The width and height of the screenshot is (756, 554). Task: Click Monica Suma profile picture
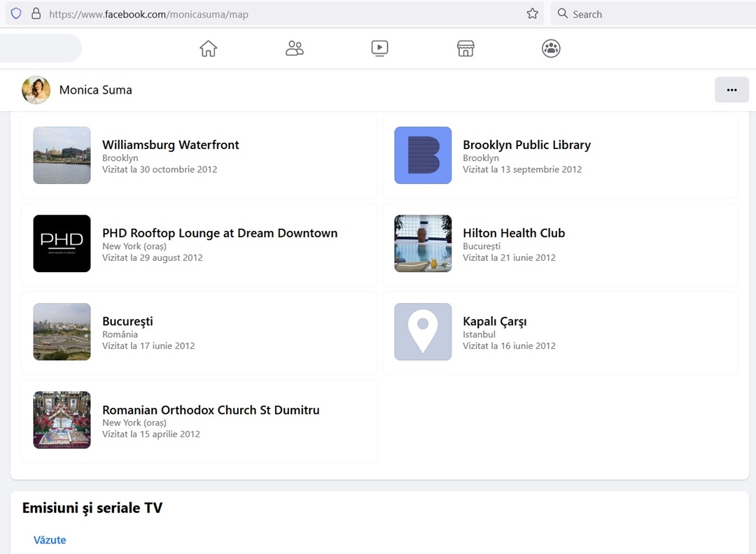36,90
